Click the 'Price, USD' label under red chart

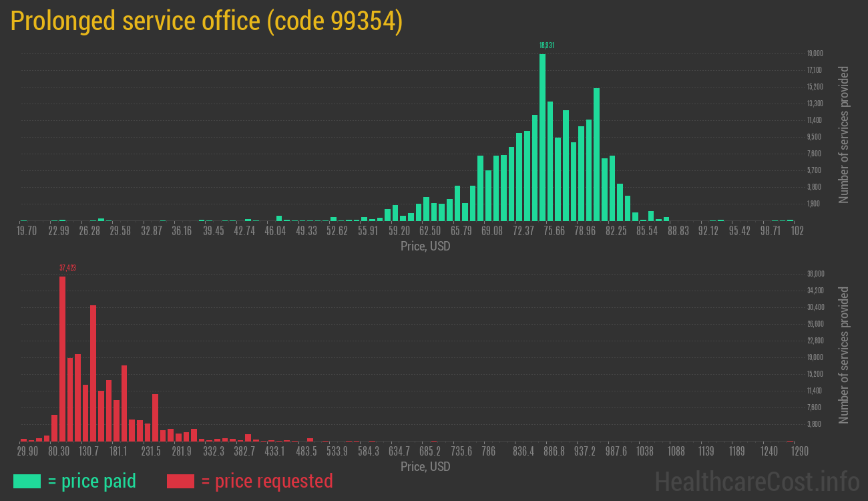pyautogui.click(x=425, y=466)
